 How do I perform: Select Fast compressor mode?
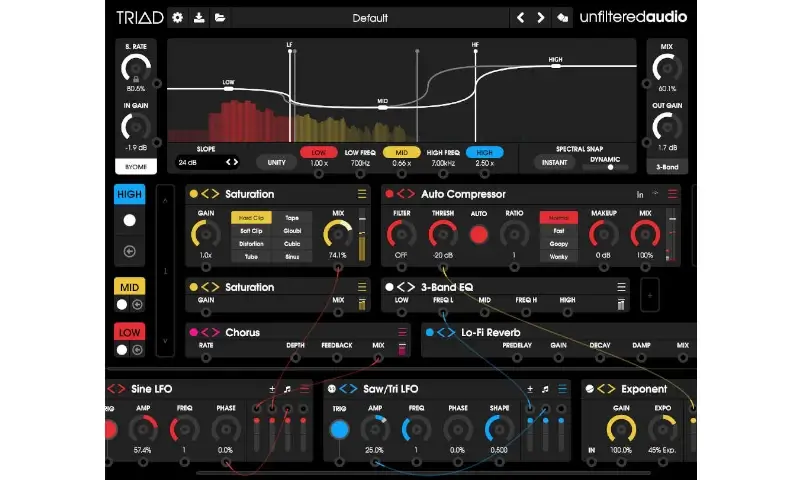tap(559, 231)
